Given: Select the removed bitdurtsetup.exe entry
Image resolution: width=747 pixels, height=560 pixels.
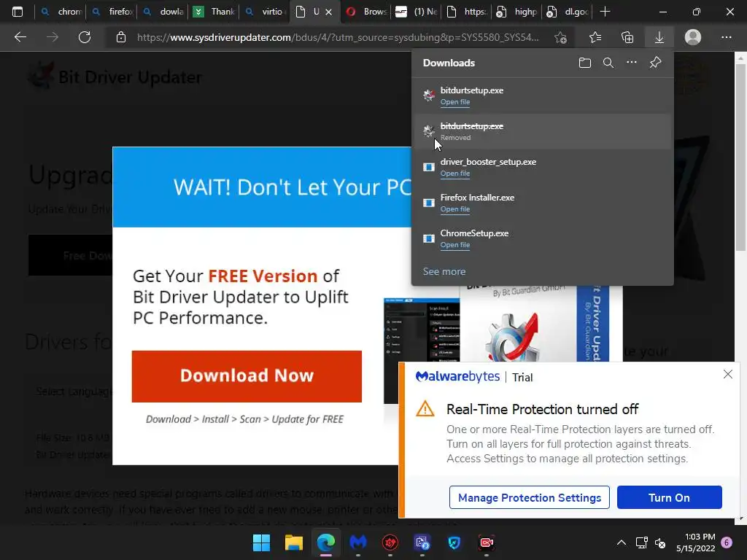Looking at the screenshot, I should (543, 131).
